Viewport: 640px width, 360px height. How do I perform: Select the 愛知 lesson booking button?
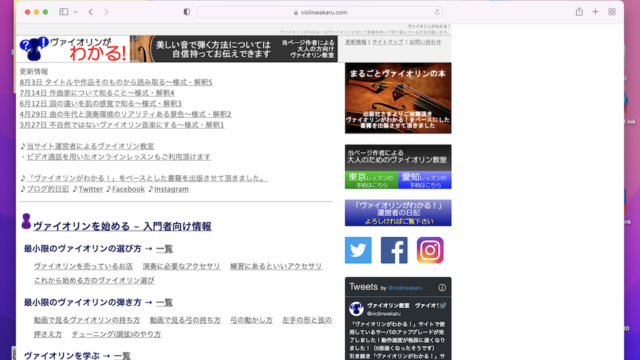coord(425,180)
